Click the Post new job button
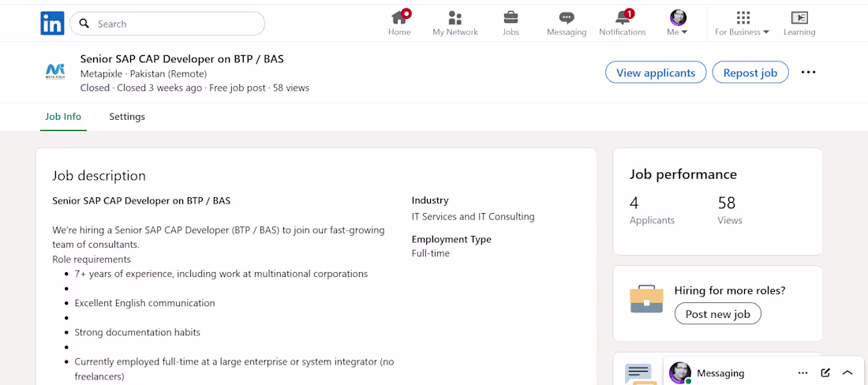The height and width of the screenshot is (385, 868). click(x=718, y=314)
